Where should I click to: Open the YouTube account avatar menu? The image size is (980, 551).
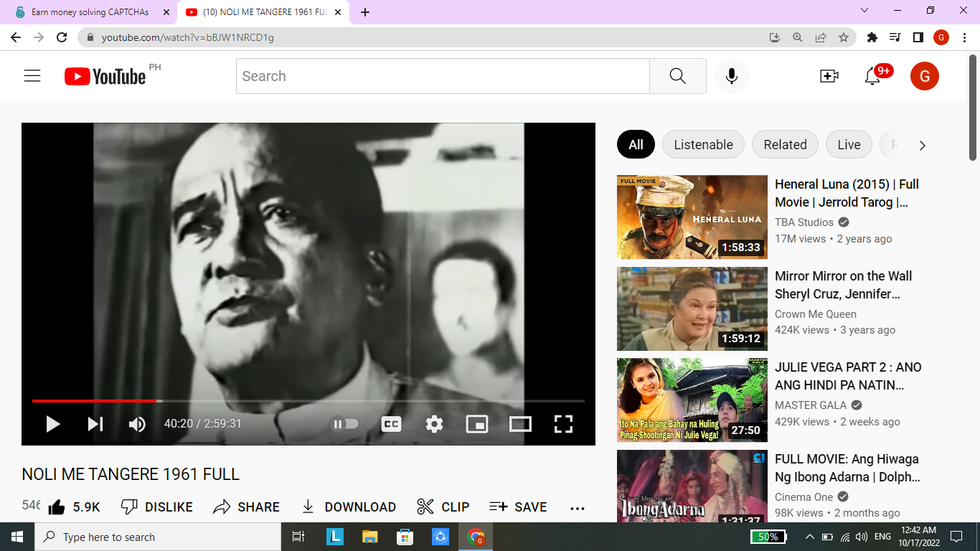click(925, 76)
